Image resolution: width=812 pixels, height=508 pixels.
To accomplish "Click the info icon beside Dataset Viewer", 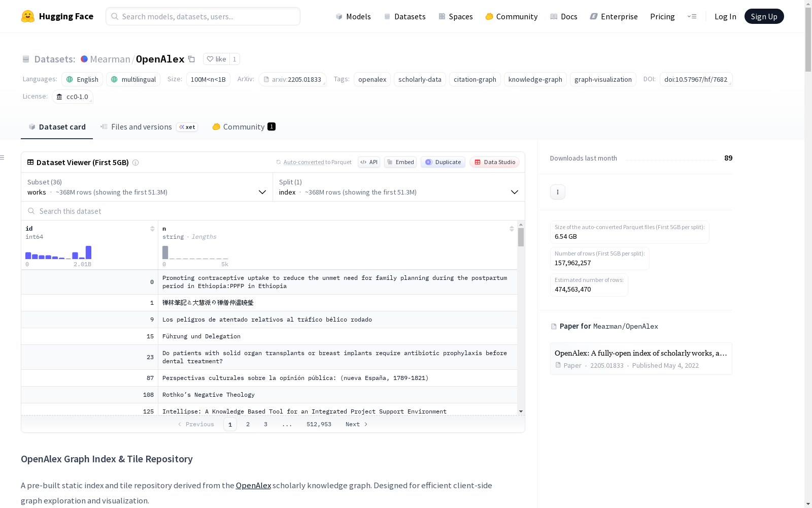I will point(136,163).
